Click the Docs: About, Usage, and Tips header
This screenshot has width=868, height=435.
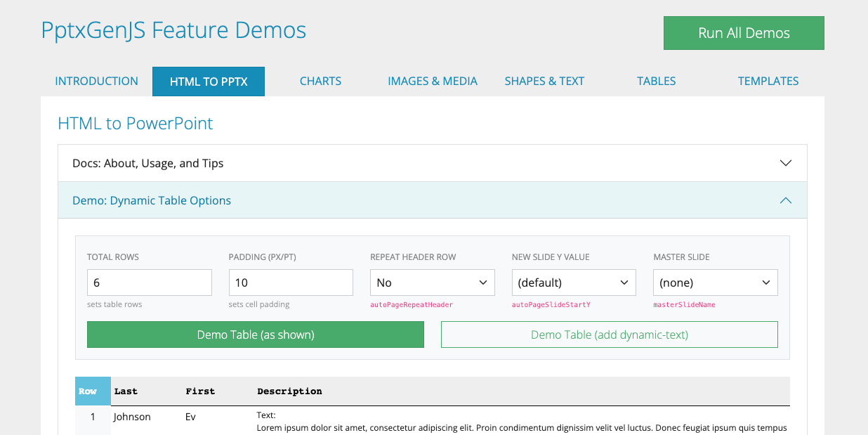[x=148, y=163]
